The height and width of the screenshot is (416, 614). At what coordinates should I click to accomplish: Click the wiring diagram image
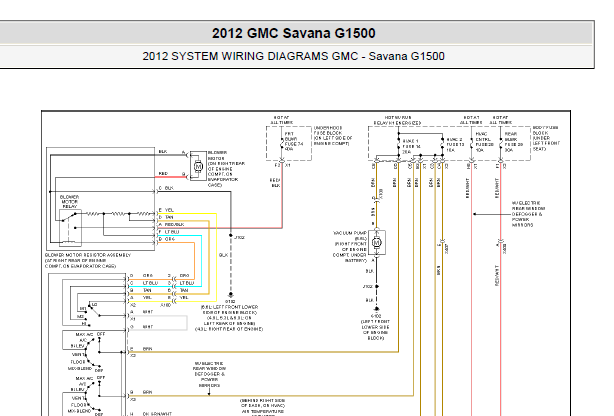tap(306, 263)
